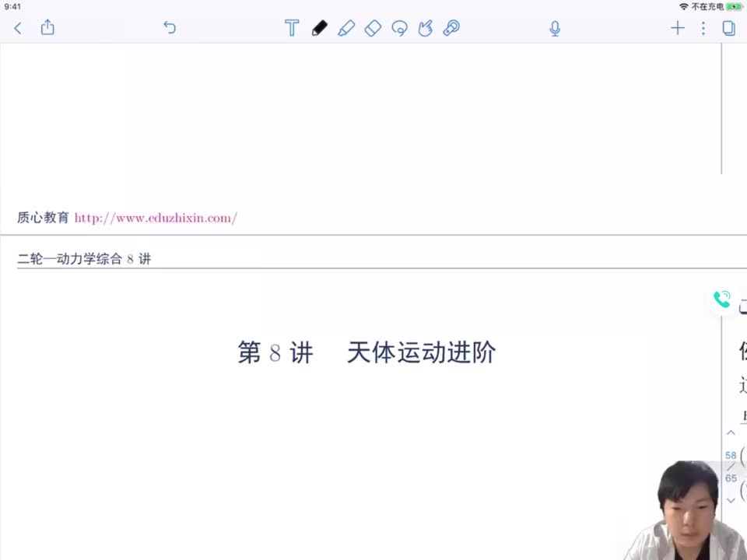The height and width of the screenshot is (560, 747).
Task: Undo the last action
Action: [x=170, y=28]
